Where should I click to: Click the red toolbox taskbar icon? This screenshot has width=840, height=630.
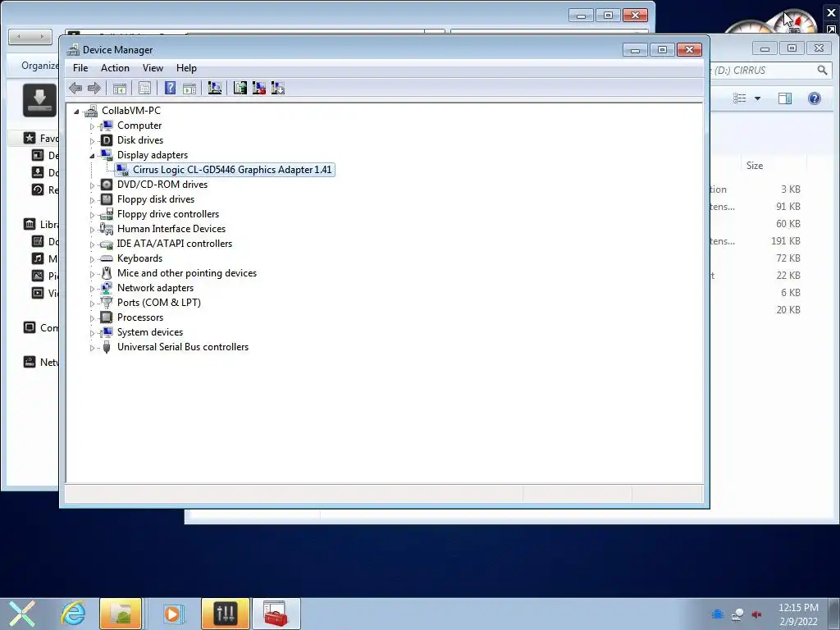[x=276, y=614]
